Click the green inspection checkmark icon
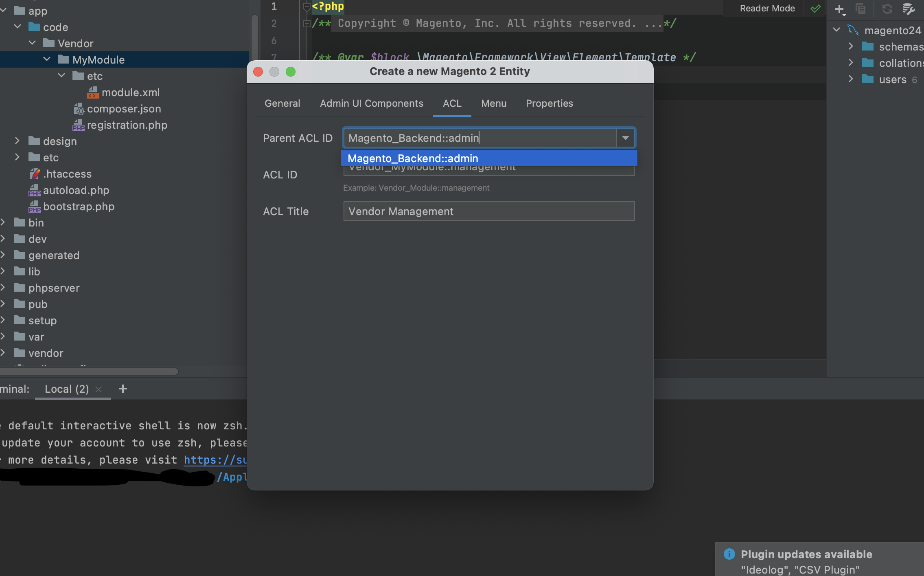Image resolution: width=924 pixels, height=576 pixels. click(x=815, y=9)
